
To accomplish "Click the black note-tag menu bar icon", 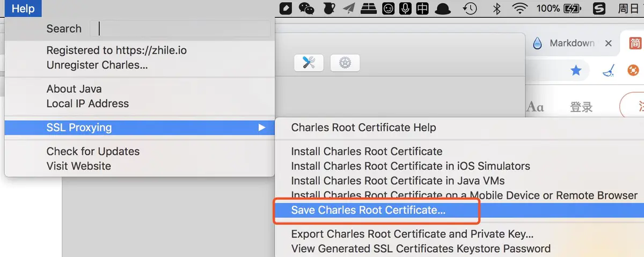I will [287, 9].
